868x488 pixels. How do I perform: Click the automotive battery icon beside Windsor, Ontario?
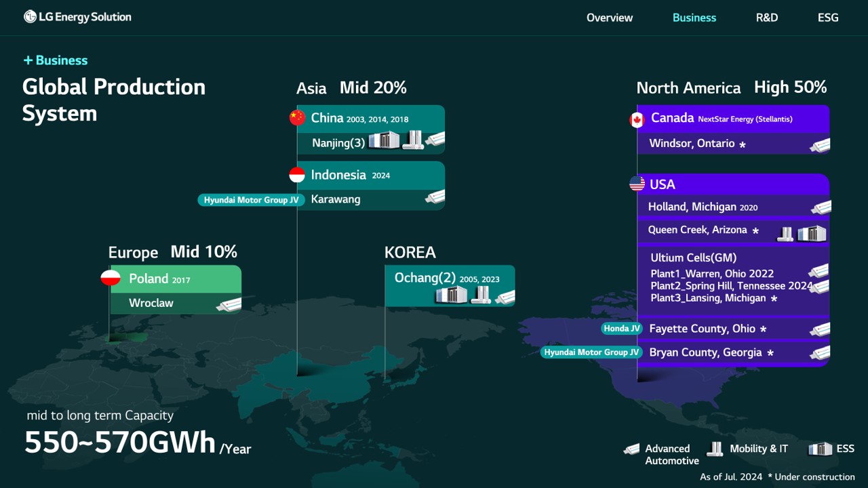[x=820, y=144]
